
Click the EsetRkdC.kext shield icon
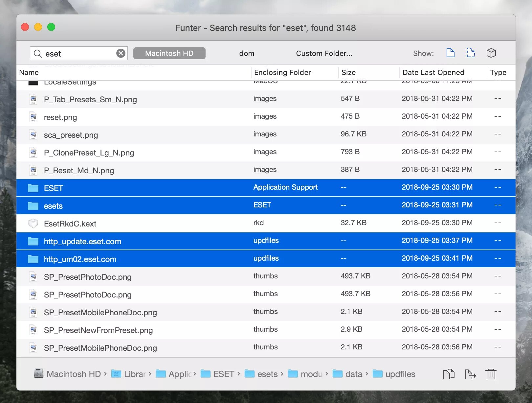pyautogui.click(x=33, y=224)
